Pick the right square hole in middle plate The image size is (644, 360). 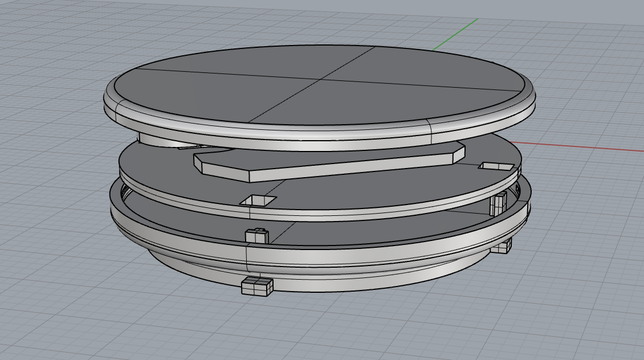pos(496,166)
